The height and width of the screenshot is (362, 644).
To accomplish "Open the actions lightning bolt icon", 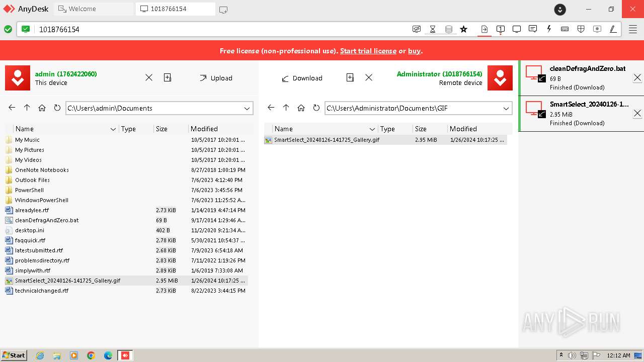I will pos(549,29).
